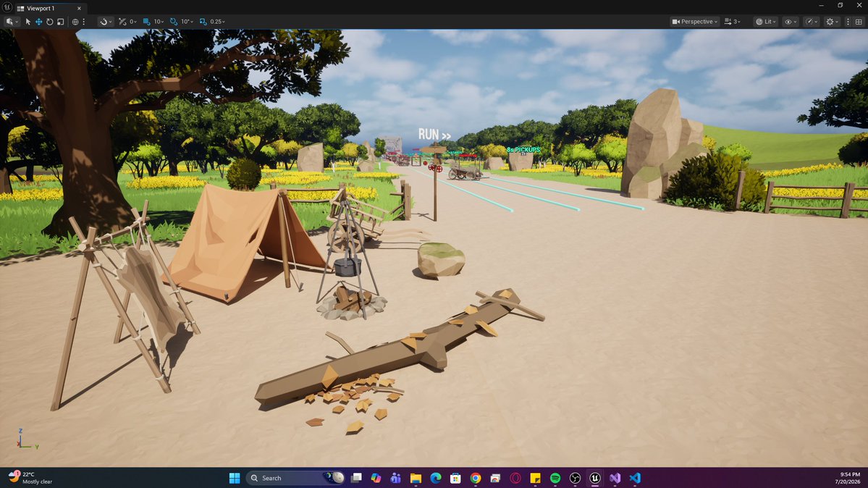This screenshot has width=868, height=488.
Task: Open the selection mode dropdown in toolbar
Action: (x=12, y=22)
